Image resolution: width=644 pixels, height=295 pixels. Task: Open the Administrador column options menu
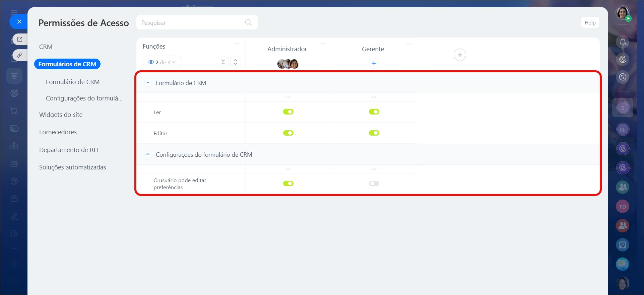323,44
